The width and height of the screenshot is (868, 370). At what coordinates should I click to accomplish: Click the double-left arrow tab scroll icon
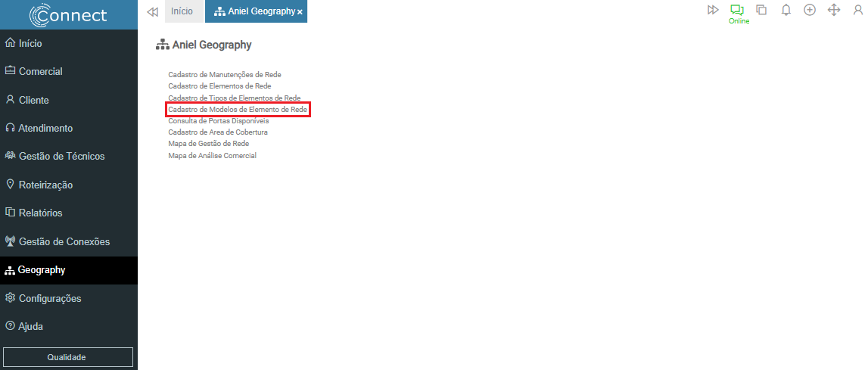coord(152,11)
